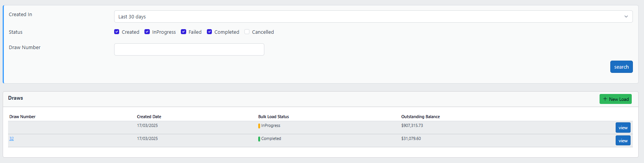Click the green New Load button
This screenshot has width=644, height=163.
point(615,99)
